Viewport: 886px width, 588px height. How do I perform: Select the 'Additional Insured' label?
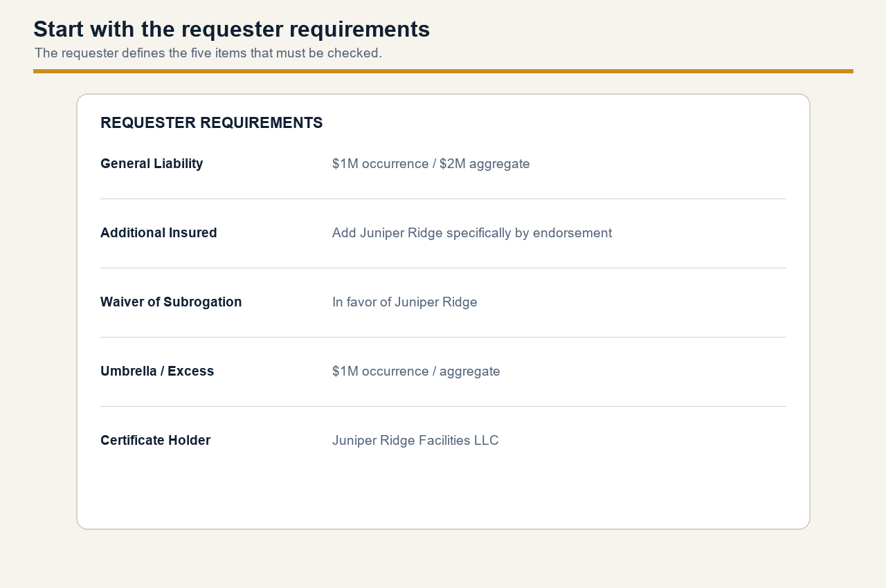159,233
